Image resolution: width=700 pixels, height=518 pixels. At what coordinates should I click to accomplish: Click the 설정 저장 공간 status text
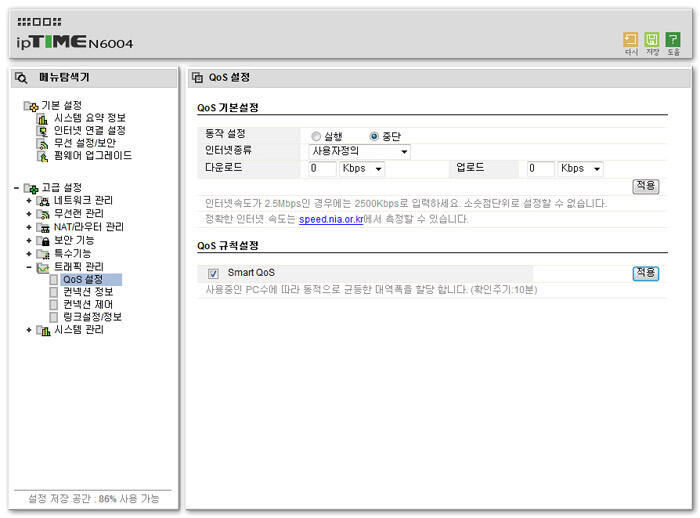[94, 499]
